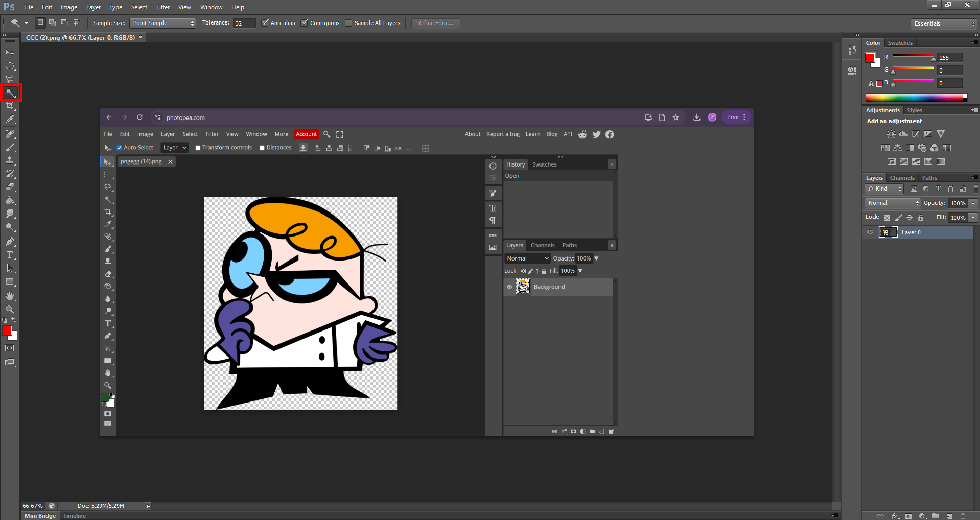Add an Invert adjustment

(892, 162)
